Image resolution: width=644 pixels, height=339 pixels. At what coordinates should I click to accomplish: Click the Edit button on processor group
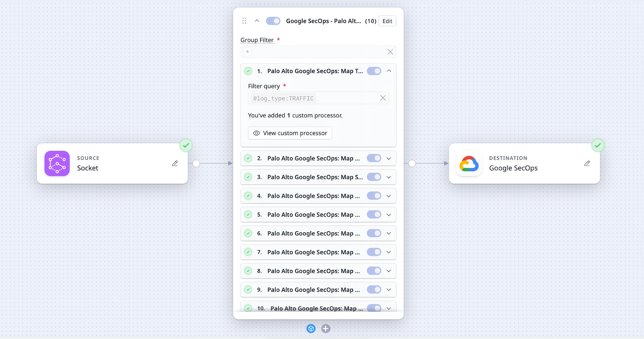pyautogui.click(x=387, y=21)
